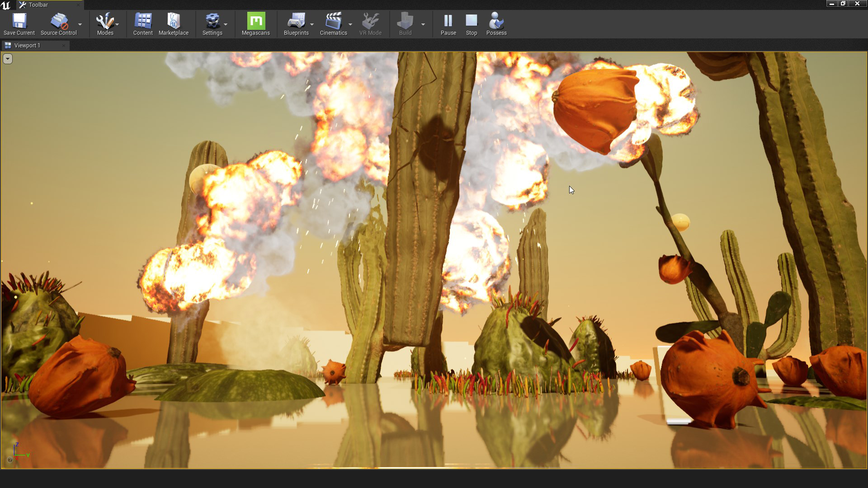Select the Toolbar tab
Image resolution: width=868 pixels, height=488 pixels.
[x=38, y=5]
